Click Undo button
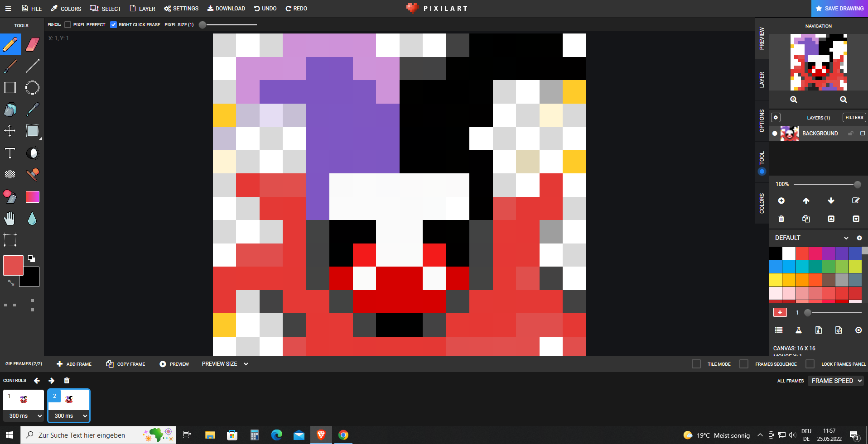The width and height of the screenshot is (868, 444). 265,9
